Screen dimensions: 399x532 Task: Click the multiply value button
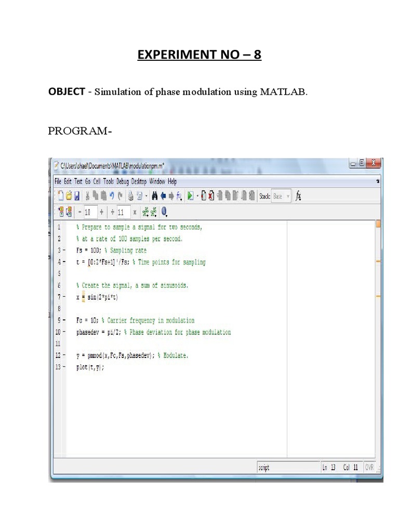[135, 212]
